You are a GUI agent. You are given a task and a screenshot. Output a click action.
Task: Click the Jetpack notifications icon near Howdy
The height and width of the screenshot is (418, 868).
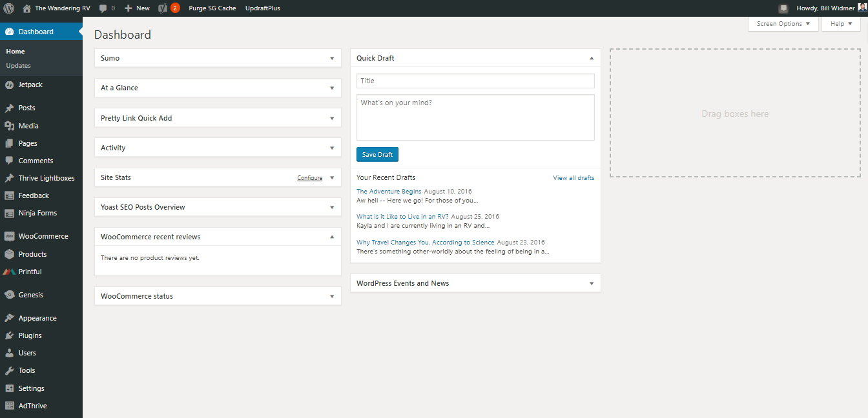(783, 8)
